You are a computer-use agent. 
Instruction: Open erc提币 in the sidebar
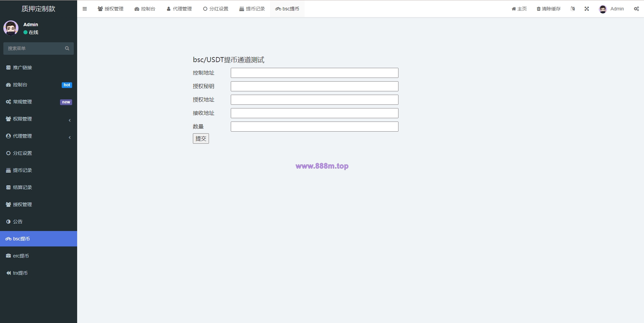coord(39,256)
